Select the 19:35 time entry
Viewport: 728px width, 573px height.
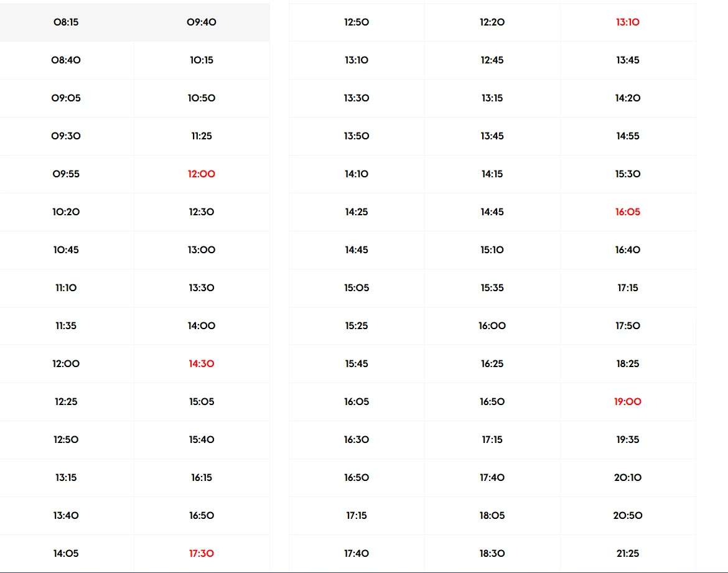pyautogui.click(x=628, y=440)
